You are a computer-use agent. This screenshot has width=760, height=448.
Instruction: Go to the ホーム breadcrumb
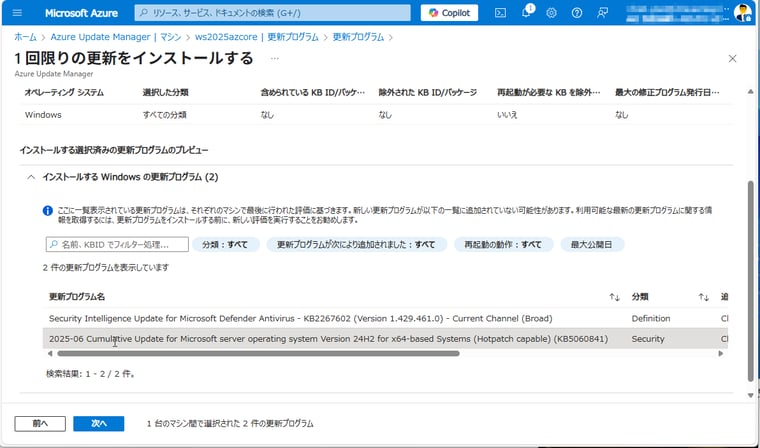click(x=25, y=37)
